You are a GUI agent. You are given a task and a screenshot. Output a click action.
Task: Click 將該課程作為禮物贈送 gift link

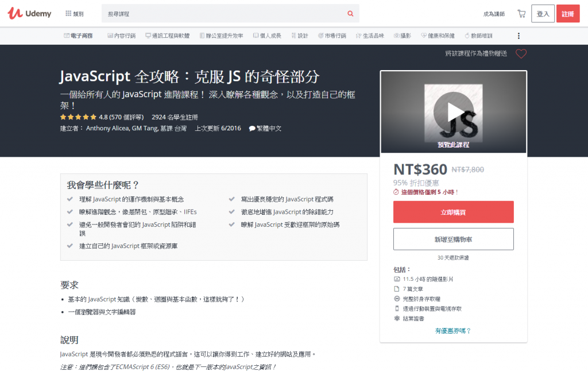tap(476, 53)
